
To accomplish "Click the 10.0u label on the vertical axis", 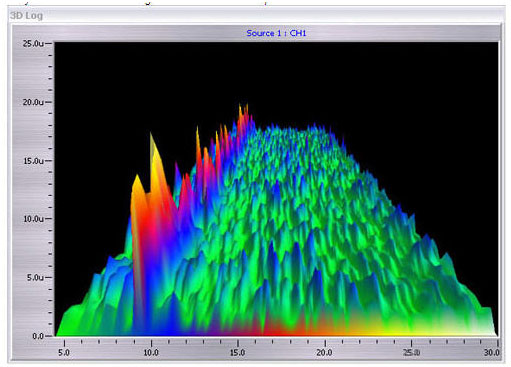I will [x=33, y=219].
